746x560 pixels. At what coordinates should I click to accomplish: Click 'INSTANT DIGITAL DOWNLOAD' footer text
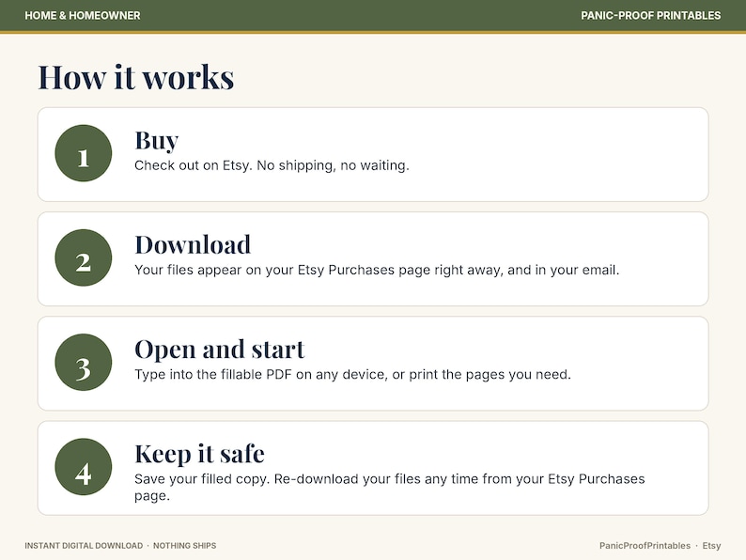pos(84,546)
